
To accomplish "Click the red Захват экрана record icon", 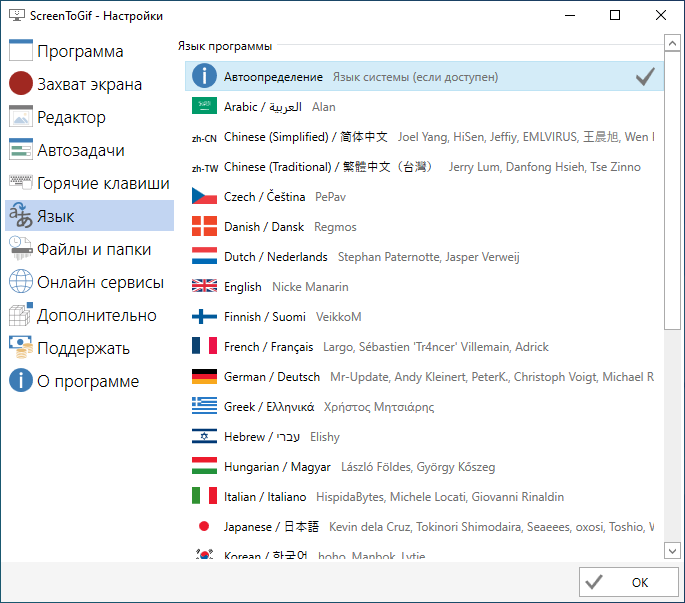I will click(21, 83).
